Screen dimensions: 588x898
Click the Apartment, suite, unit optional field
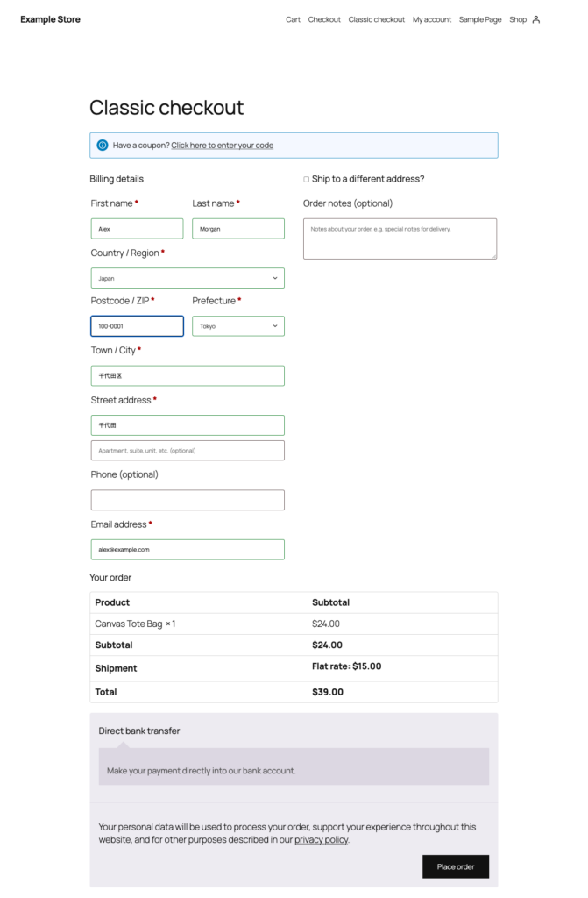coord(188,451)
